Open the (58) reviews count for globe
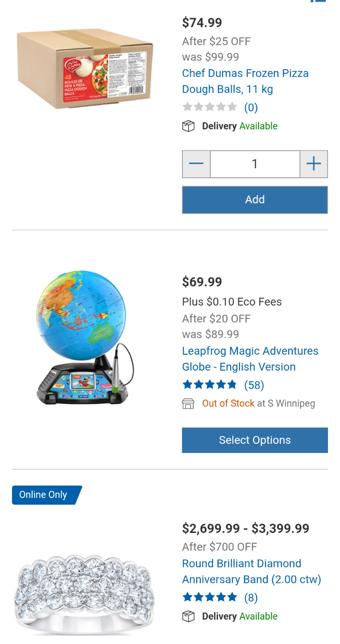Image resolution: width=340 pixels, height=644 pixels. point(254,385)
